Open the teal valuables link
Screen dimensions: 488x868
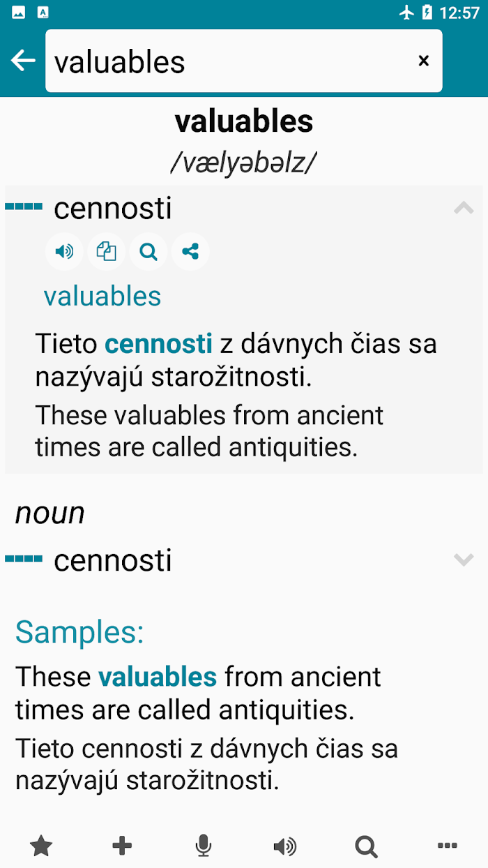click(x=102, y=297)
